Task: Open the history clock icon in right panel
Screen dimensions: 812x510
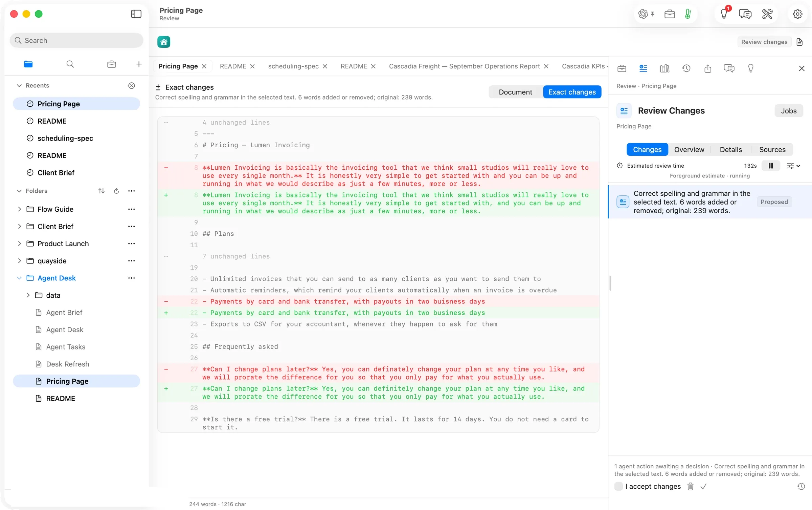Action: (686, 68)
